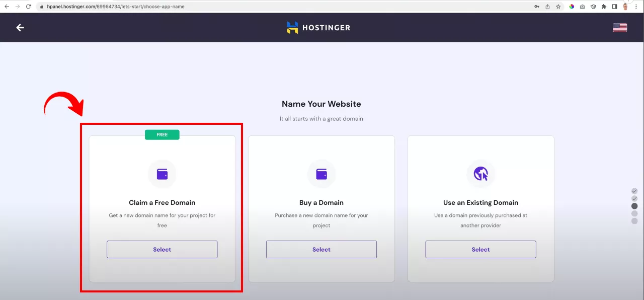Click the color wheel extension icon

pos(571,7)
